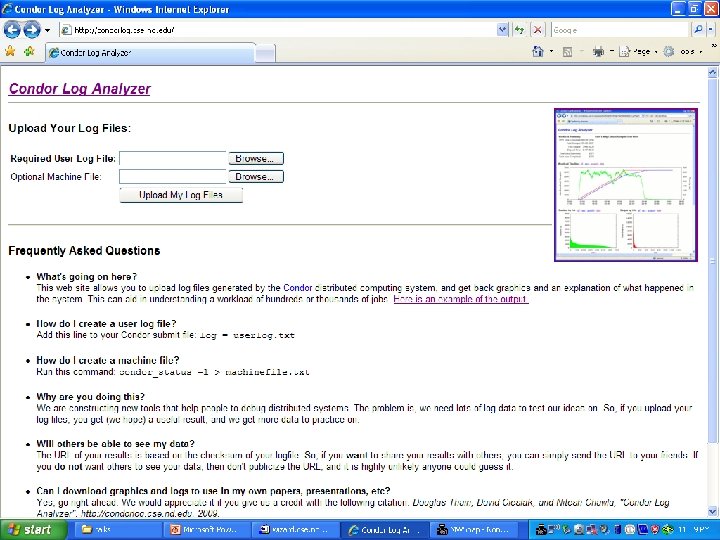Click the scrollbar up arrow
Viewport: 720px width, 540px height.
pyautogui.click(x=712, y=72)
